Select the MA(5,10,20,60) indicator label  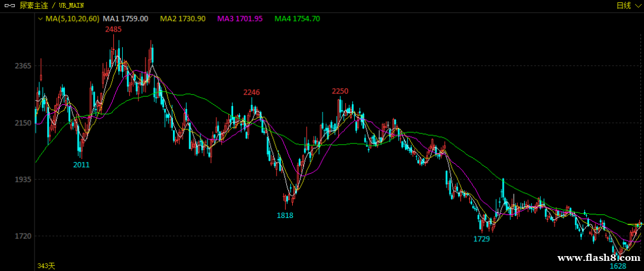[x=72, y=18]
